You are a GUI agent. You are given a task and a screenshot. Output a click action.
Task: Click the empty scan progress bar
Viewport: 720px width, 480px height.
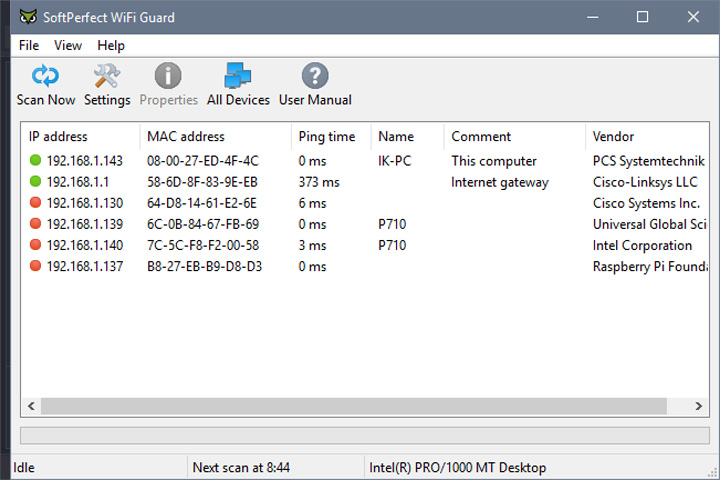click(x=365, y=435)
